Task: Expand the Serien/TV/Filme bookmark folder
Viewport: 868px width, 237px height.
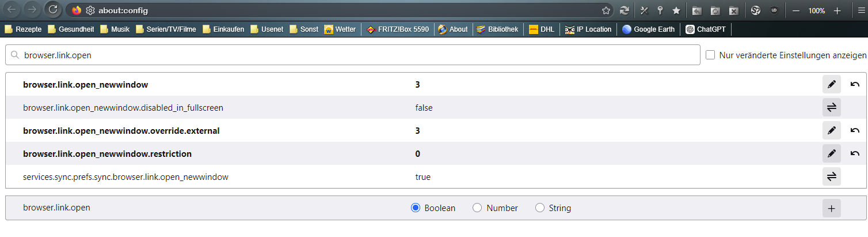Action: pos(165,29)
